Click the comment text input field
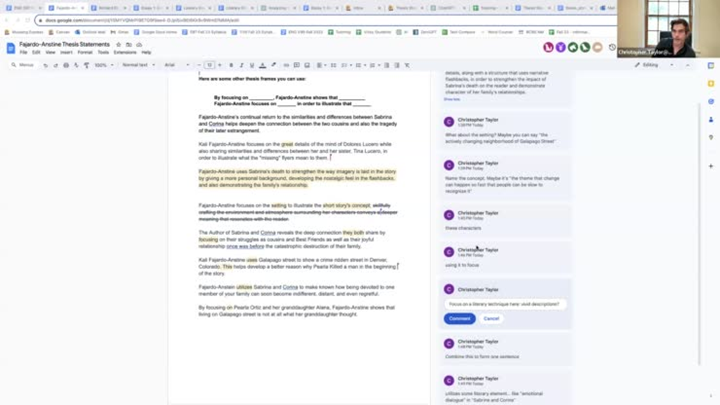The width and height of the screenshot is (720, 405). (x=504, y=304)
